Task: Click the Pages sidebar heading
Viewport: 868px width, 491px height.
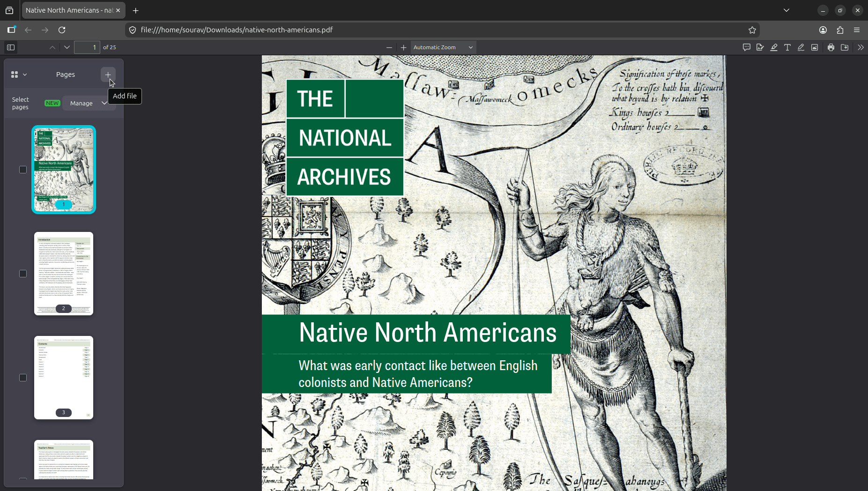Action: point(66,74)
